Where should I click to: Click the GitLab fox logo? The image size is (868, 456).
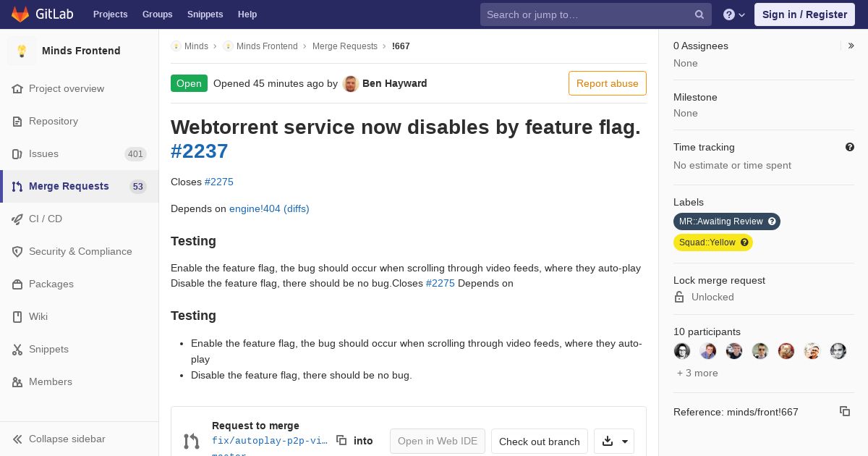point(20,14)
